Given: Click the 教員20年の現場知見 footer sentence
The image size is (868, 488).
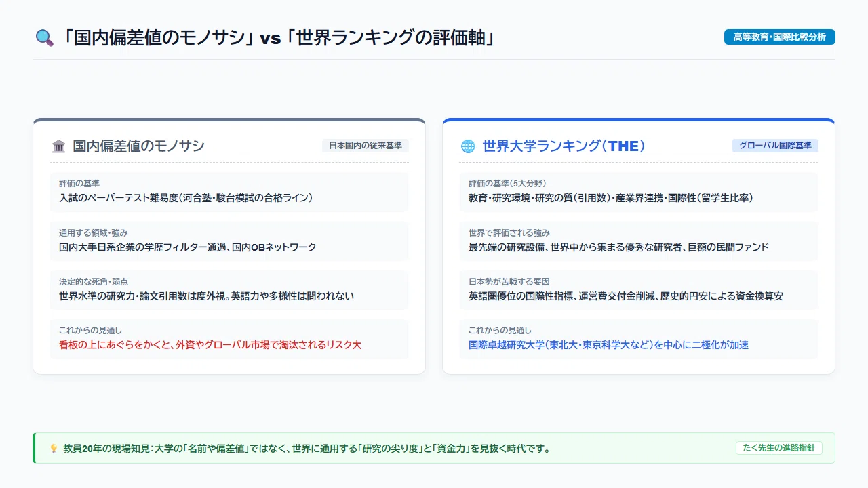Looking at the screenshot, I should pos(307,449).
